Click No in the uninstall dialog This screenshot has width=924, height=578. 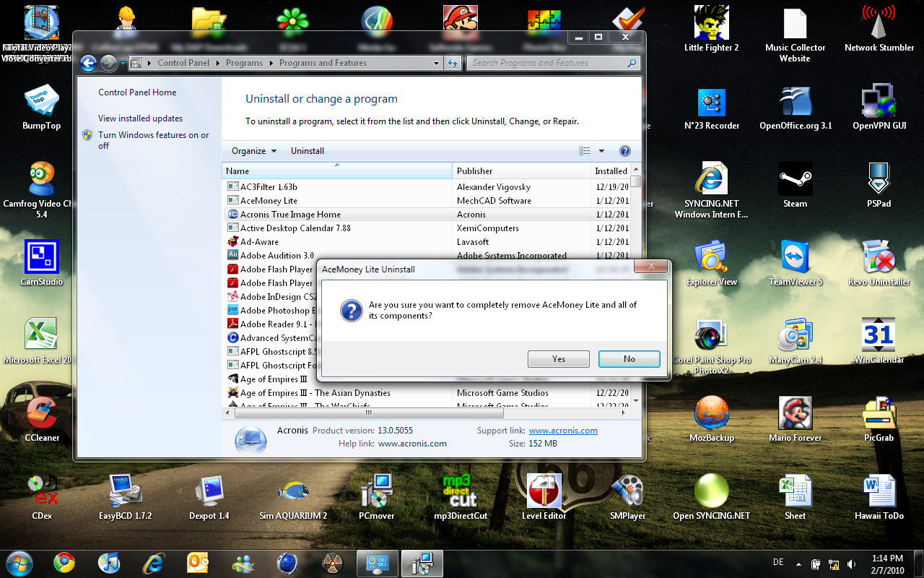[629, 359]
